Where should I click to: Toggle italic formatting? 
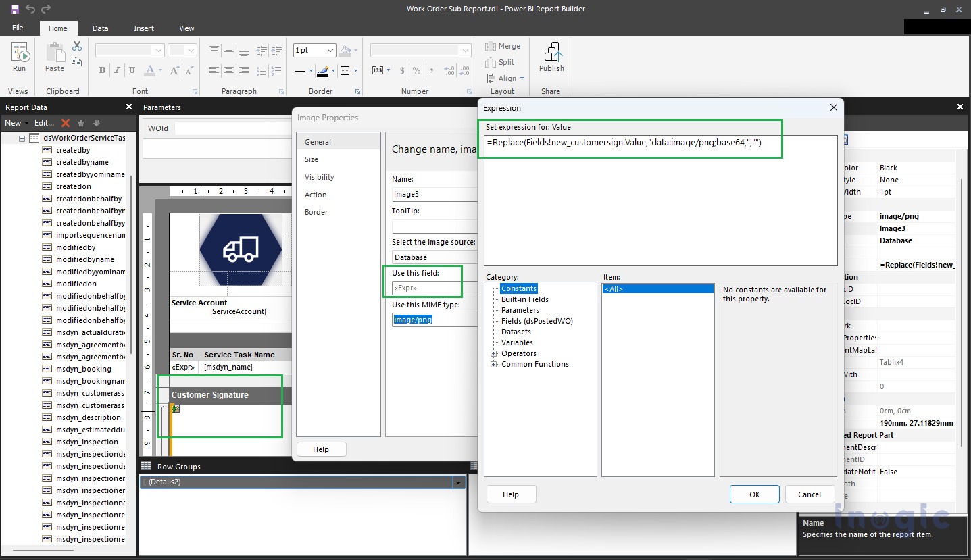pos(116,70)
